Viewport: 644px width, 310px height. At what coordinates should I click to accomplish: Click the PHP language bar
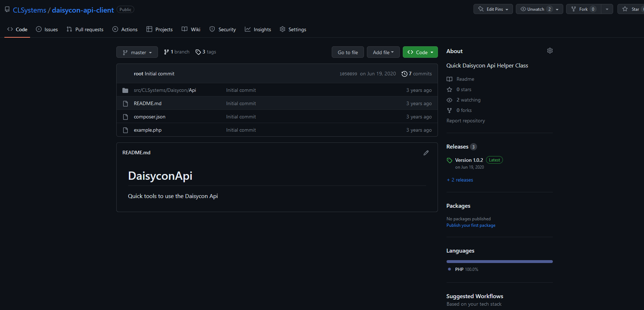coord(499,262)
